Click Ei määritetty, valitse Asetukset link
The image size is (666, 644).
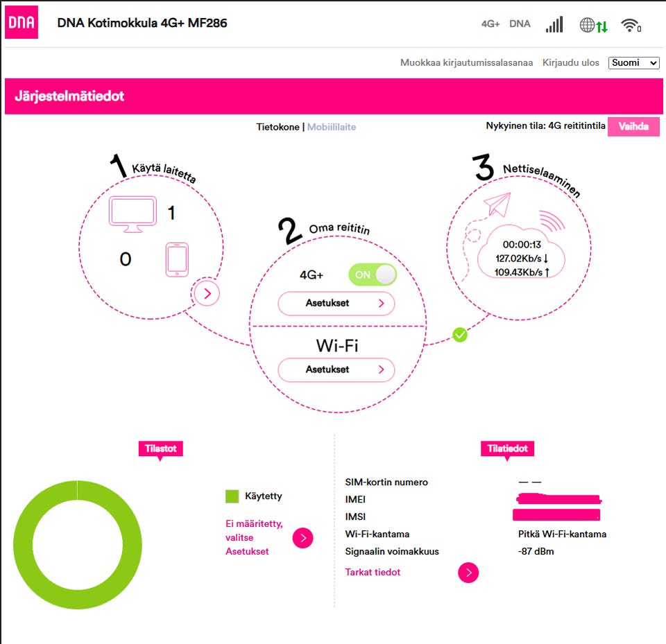254,537
